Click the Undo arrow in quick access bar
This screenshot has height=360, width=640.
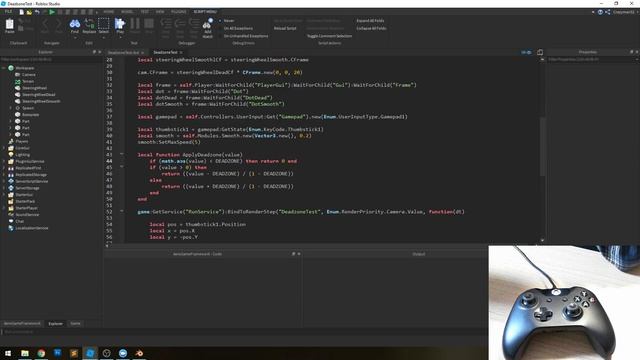tap(37, 12)
